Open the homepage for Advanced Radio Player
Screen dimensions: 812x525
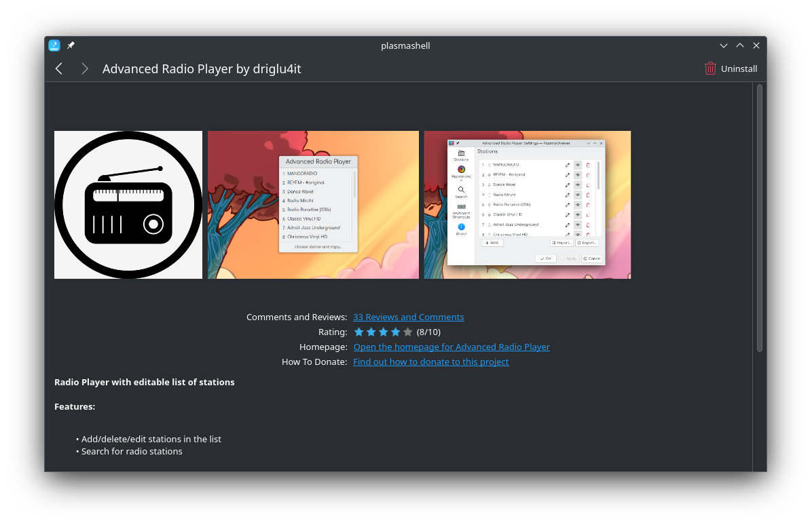coord(451,347)
